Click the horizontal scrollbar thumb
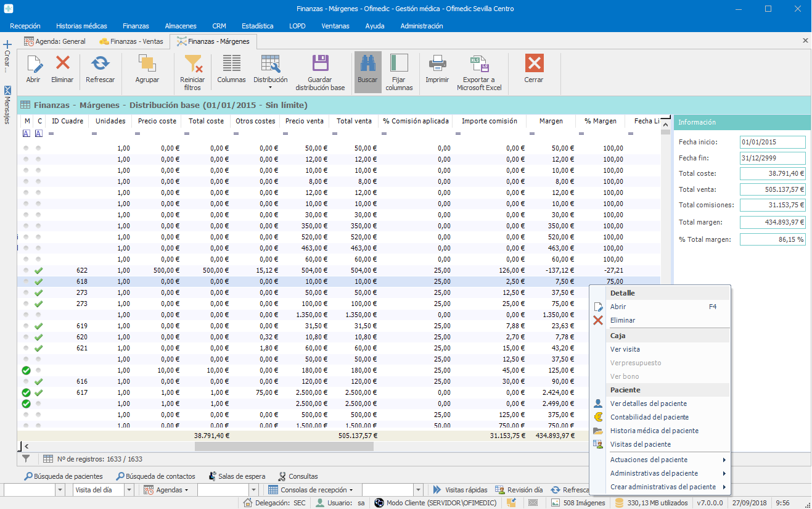Image resolution: width=812 pixels, height=509 pixels. coord(284,446)
